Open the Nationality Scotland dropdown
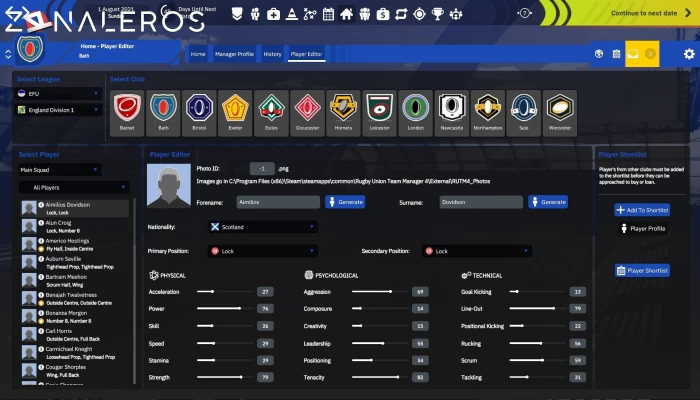The width and height of the screenshot is (700, 400). point(263,227)
